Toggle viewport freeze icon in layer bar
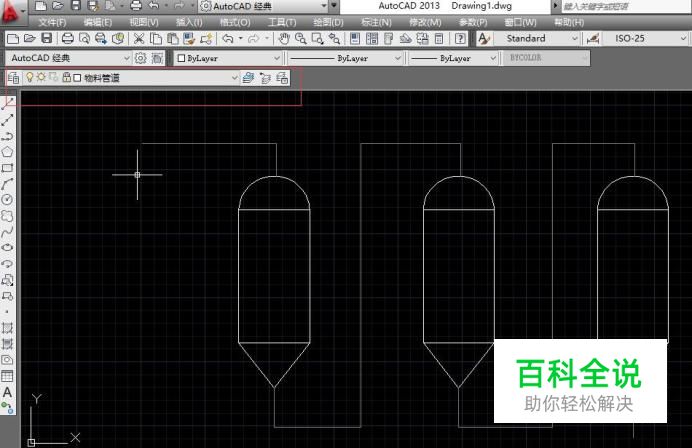The height and width of the screenshot is (448, 692). tap(53, 78)
